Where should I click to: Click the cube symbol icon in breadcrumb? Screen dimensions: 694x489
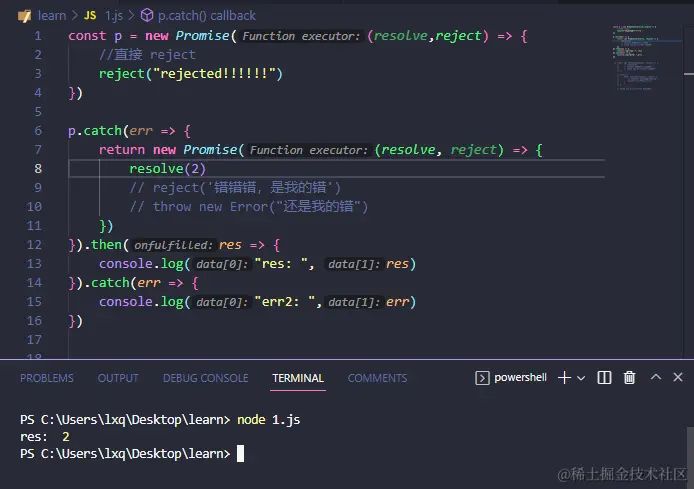coord(147,16)
